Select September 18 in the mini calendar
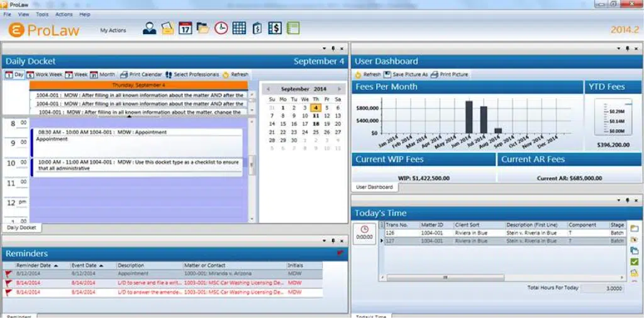Viewport: 644px width, 318px height. 316,124
